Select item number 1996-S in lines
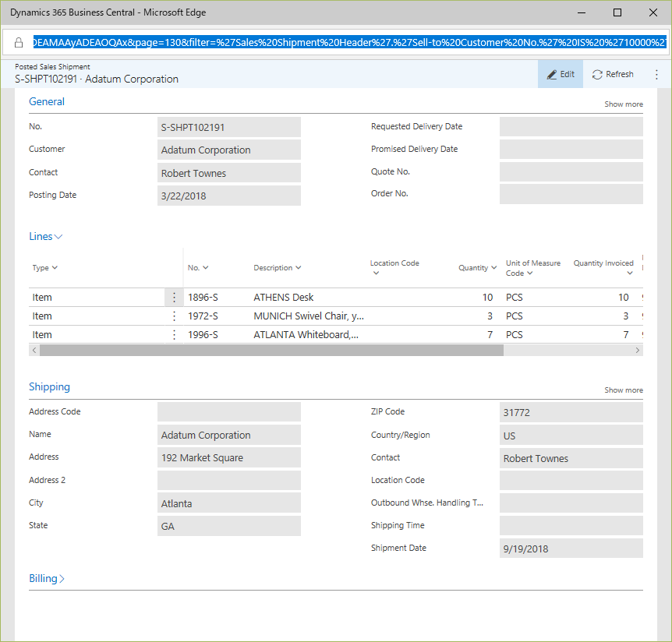Viewport: 672px width, 642px height. [x=203, y=334]
